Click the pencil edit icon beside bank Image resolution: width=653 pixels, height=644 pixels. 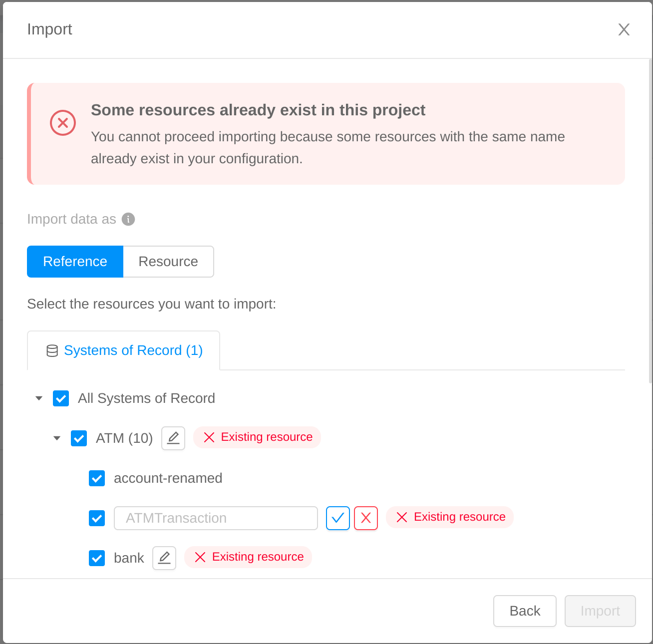164,558
